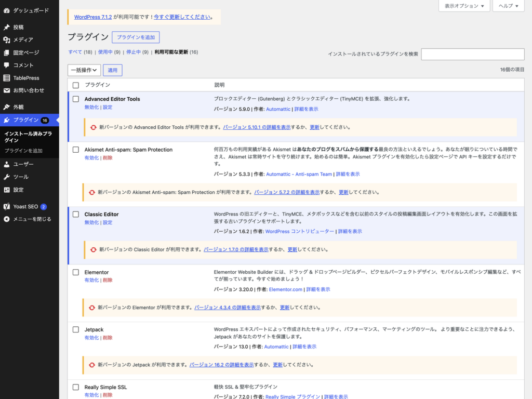Click update icon in Advanced Editor Tools notice
The height and width of the screenshot is (399, 532).
point(94,127)
